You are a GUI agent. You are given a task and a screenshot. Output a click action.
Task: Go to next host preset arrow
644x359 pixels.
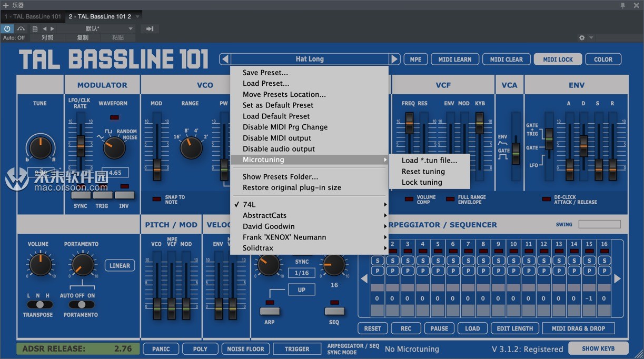point(52,29)
